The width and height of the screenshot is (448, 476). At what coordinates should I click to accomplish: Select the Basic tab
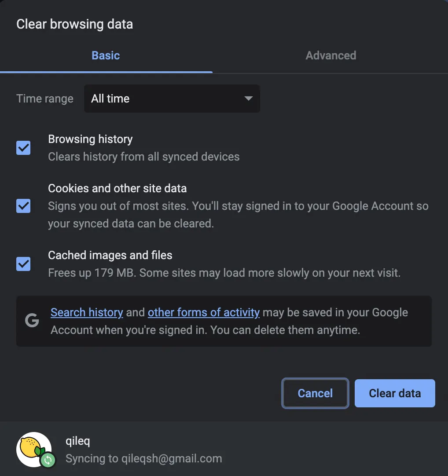(106, 55)
